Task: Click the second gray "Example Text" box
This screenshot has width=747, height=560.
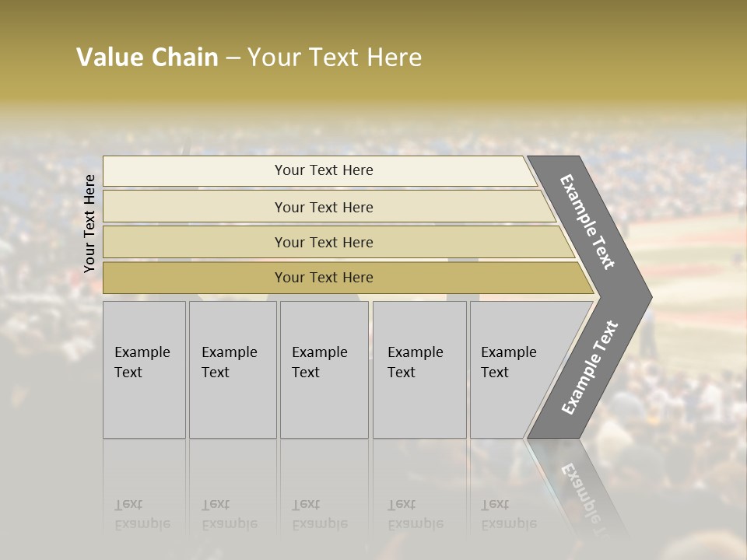Action: point(233,369)
